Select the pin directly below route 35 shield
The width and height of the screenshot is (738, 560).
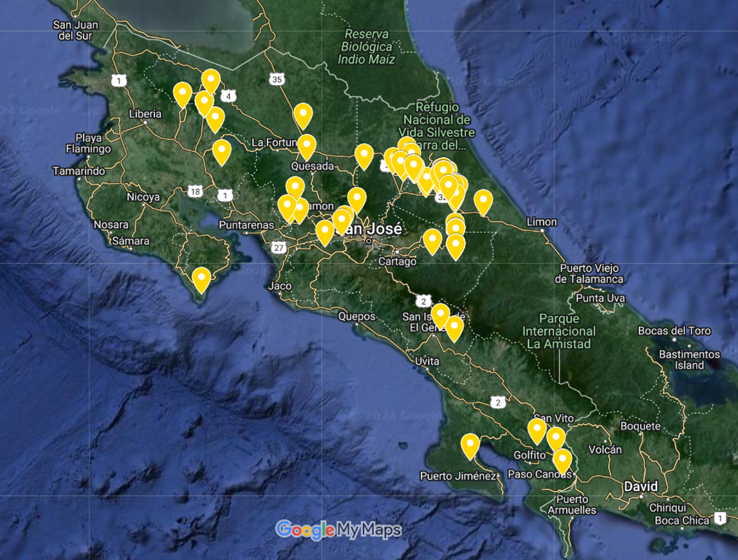coord(303,115)
